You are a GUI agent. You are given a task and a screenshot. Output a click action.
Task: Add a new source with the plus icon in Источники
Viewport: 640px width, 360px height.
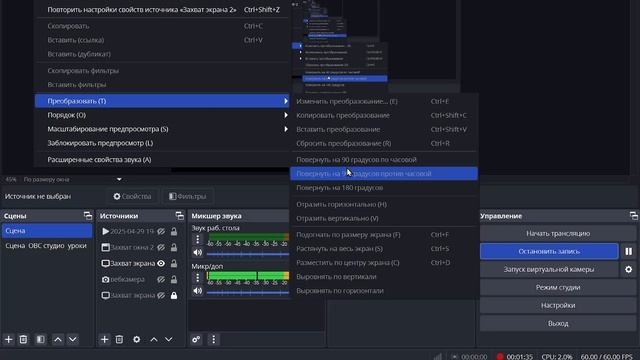click(x=104, y=340)
